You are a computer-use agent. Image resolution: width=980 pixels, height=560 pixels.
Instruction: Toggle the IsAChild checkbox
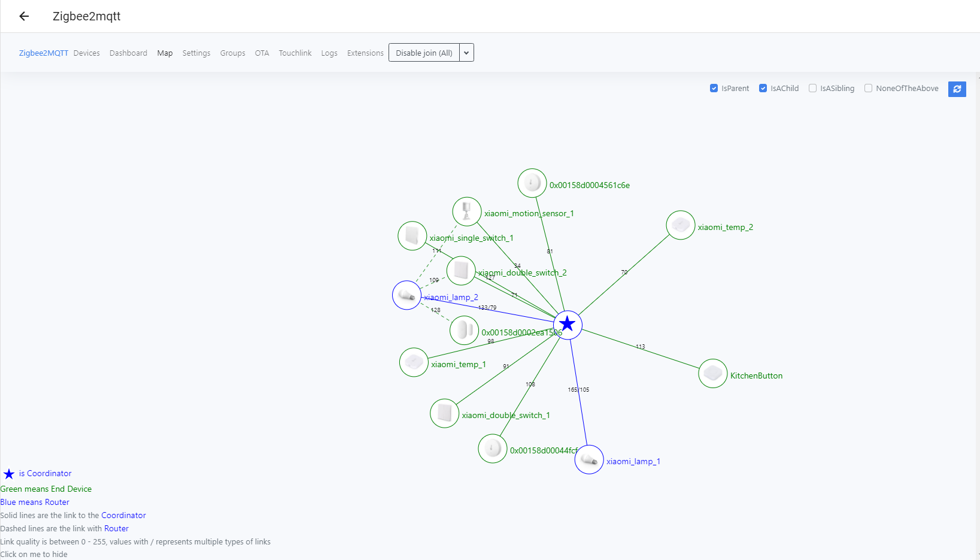pos(763,88)
